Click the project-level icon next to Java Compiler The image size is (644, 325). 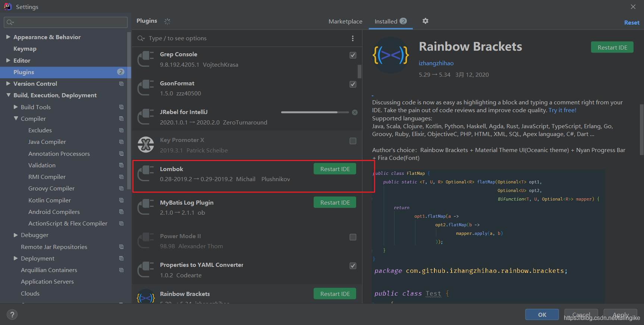tap(121, 142)
